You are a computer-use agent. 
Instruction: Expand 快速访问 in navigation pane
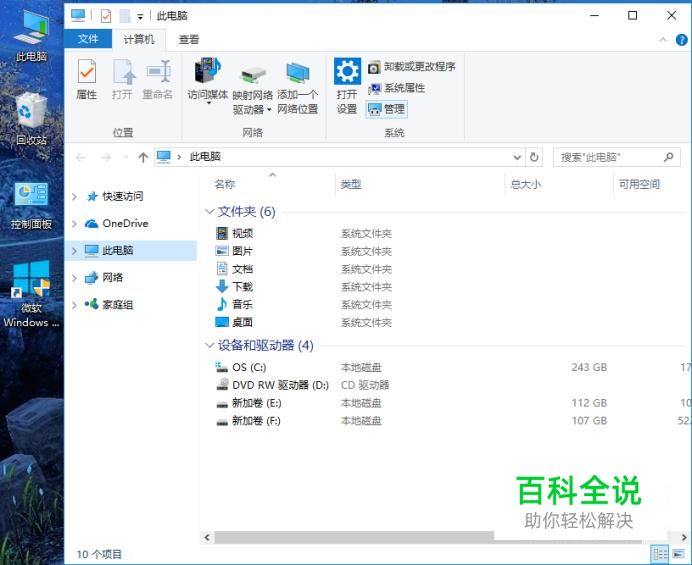75,196
